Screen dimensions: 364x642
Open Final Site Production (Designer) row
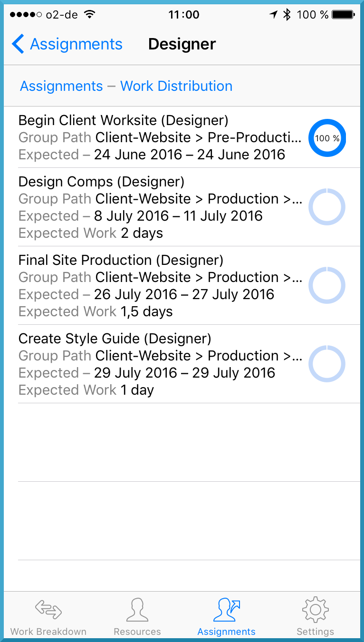tap(182, 285)
